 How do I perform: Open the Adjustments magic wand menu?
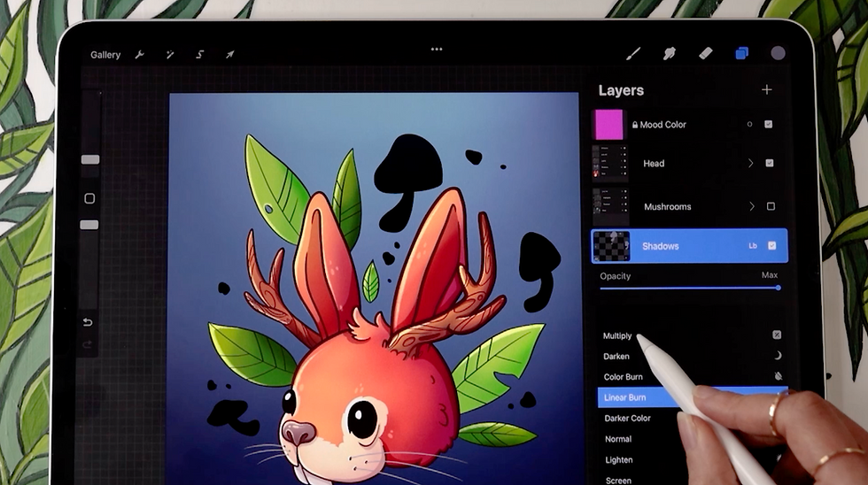(170, 54)
